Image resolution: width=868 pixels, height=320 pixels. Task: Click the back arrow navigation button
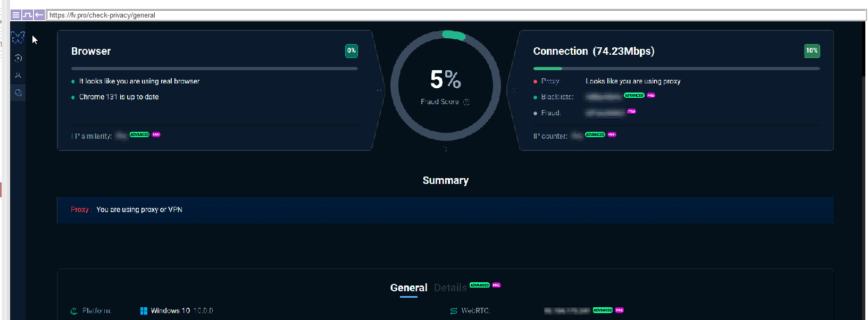click(39, 15)
